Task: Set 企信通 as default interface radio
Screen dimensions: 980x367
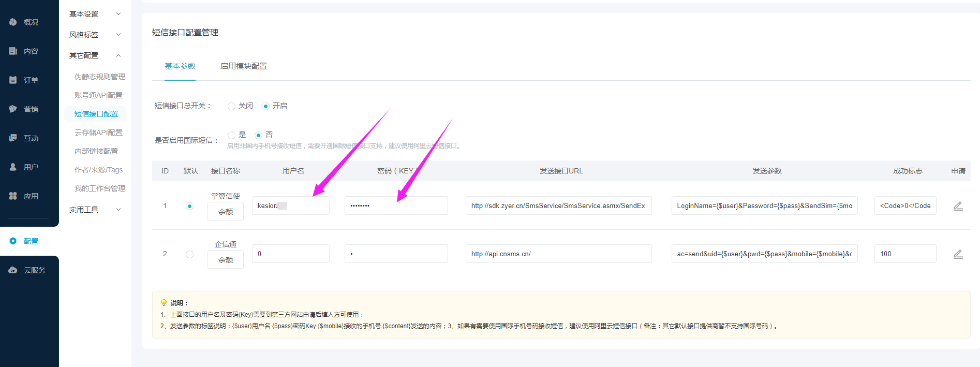Action: click(189, 254)
